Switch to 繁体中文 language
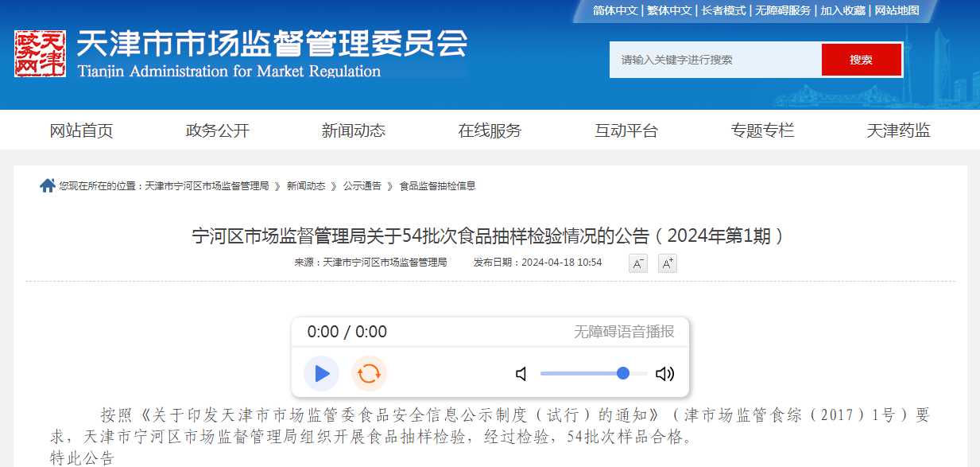This screenshot has height=467, width=980. 668,10
